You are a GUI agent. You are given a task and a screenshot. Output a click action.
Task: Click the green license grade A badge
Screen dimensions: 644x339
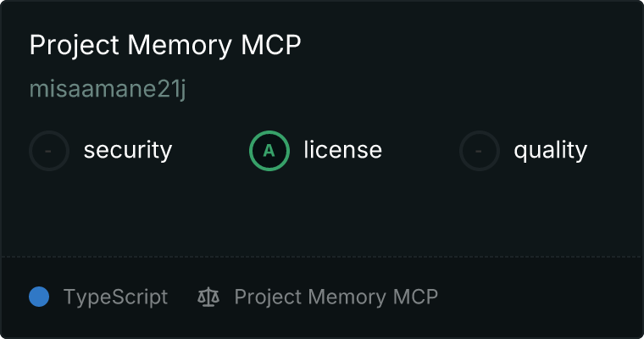[269, 151]
